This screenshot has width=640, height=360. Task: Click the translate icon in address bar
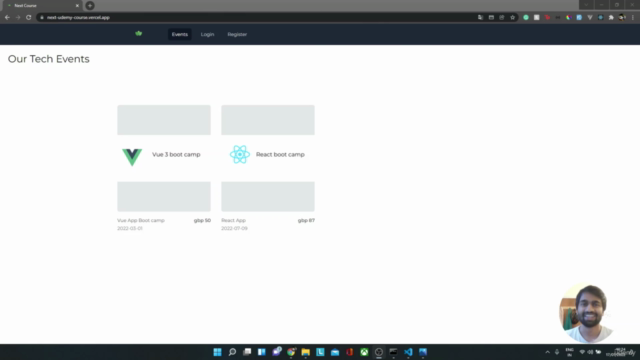pyautogui.click(x=480, y=18)
